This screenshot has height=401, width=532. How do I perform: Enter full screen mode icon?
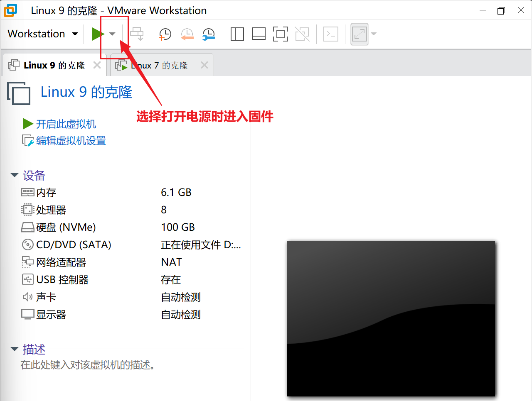point(281,34)
